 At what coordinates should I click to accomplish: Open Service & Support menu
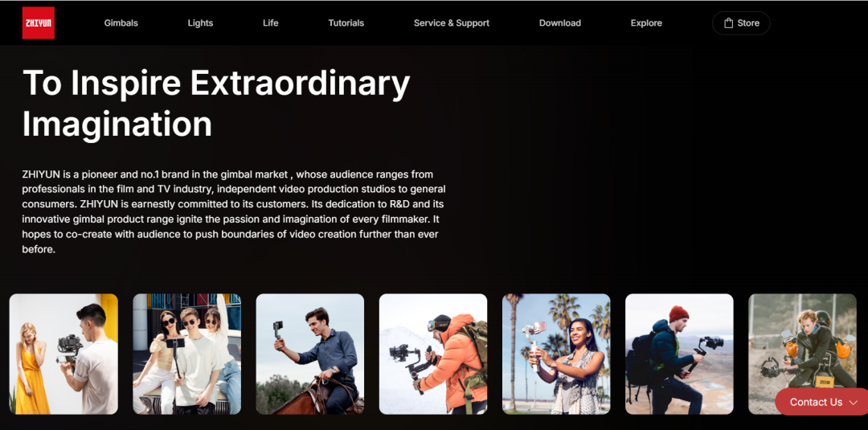coord(451,23)
